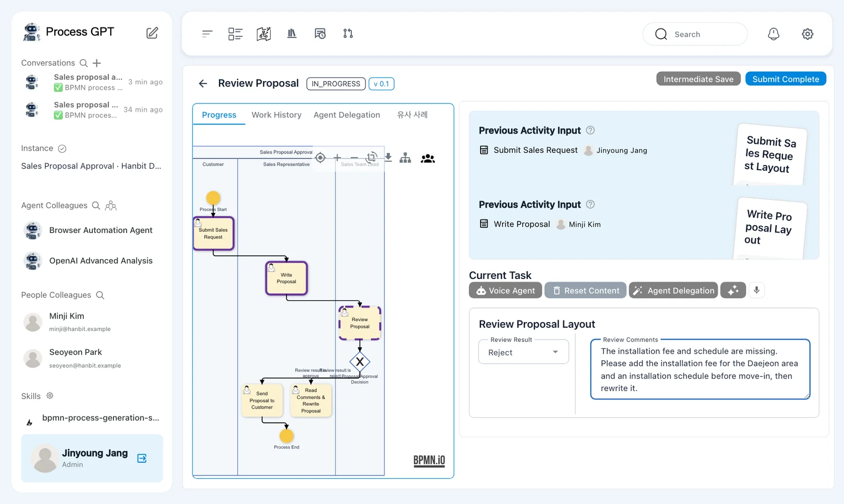Download the BPMN diagram
Screen dimensions: 844x504
point(388,158)
